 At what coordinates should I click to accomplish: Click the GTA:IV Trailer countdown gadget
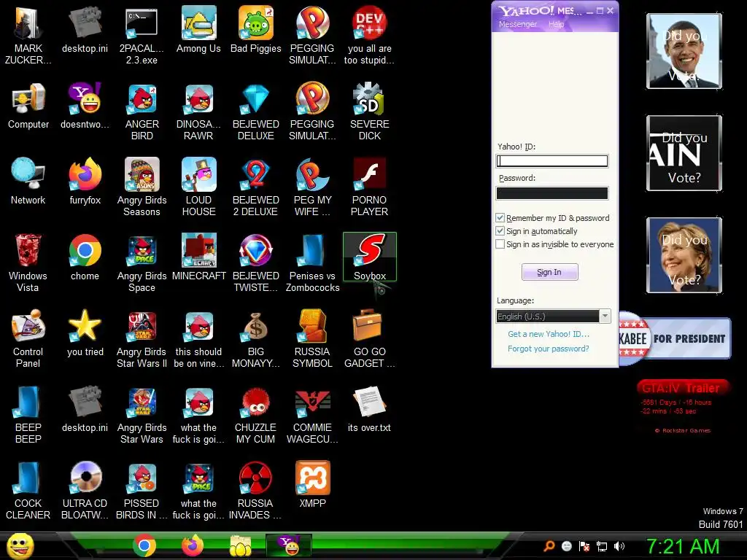[683, 406]
